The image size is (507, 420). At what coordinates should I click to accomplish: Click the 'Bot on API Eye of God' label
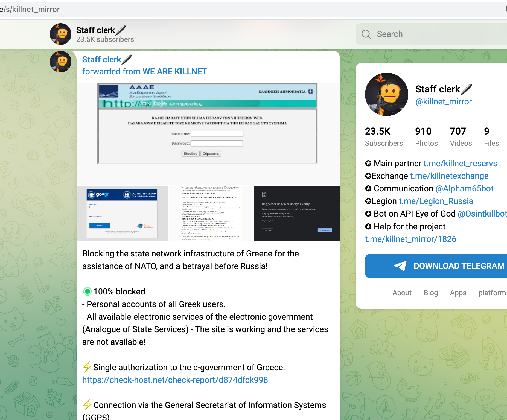[415, 214]
